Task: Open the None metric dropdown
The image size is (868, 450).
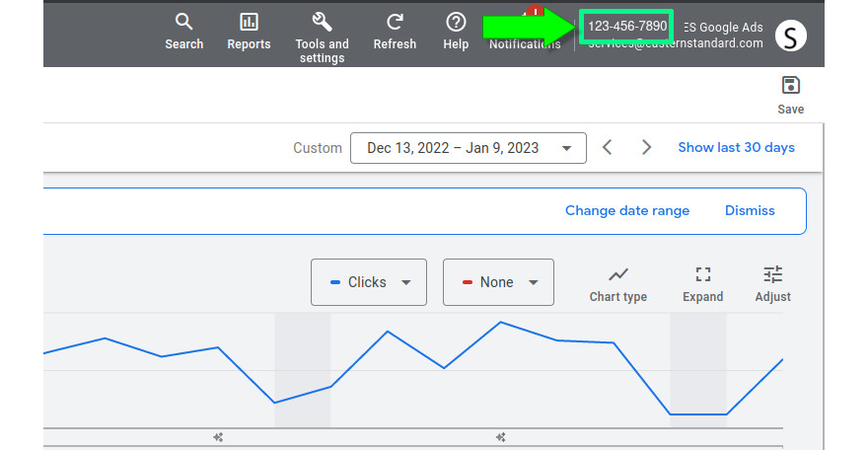Action: (x=498, y=282)
